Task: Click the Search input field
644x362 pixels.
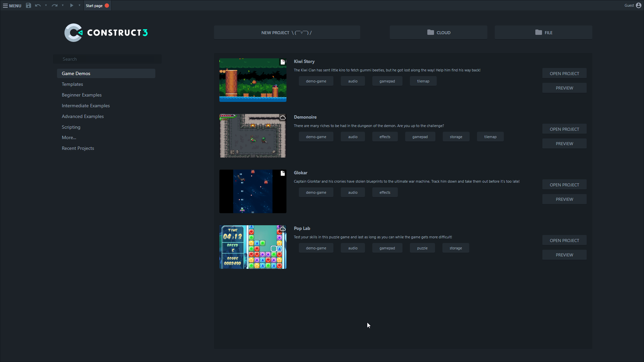Action: [107, 59]
